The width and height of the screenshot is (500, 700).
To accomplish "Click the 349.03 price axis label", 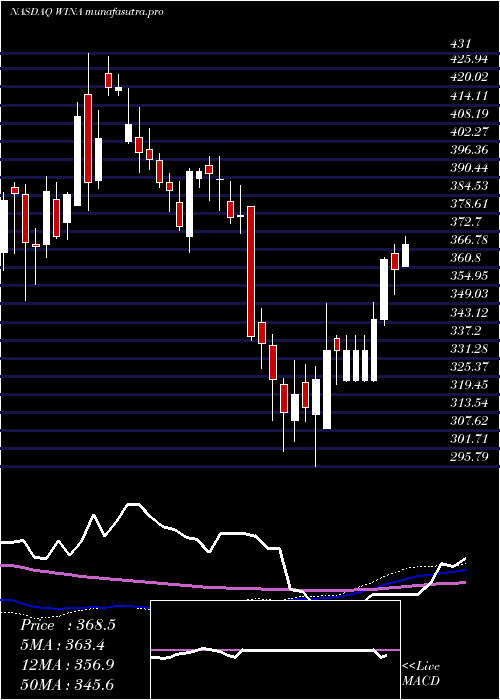I will point(469,294).
